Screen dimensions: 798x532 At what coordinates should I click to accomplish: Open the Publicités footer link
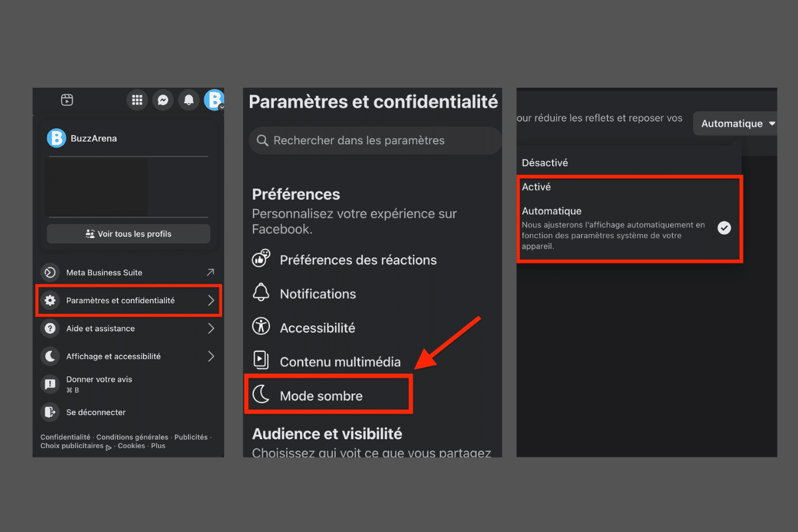coord(191,437)
